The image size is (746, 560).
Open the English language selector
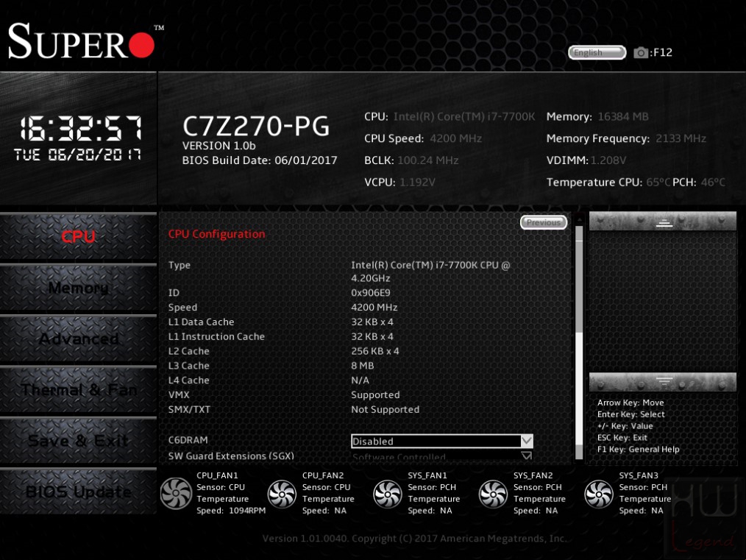coord(597,52)
